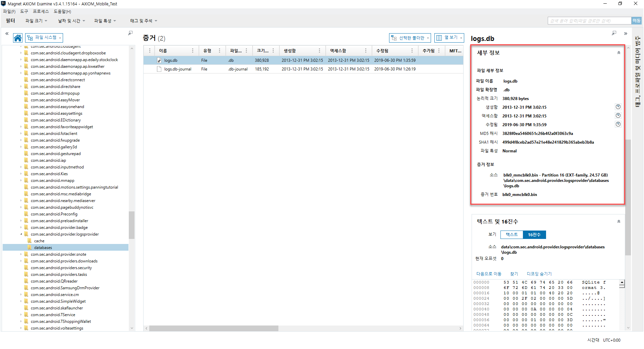
Task: Expand the com.sec.android.provider.snote tree node
Action: tap(21, 254)
